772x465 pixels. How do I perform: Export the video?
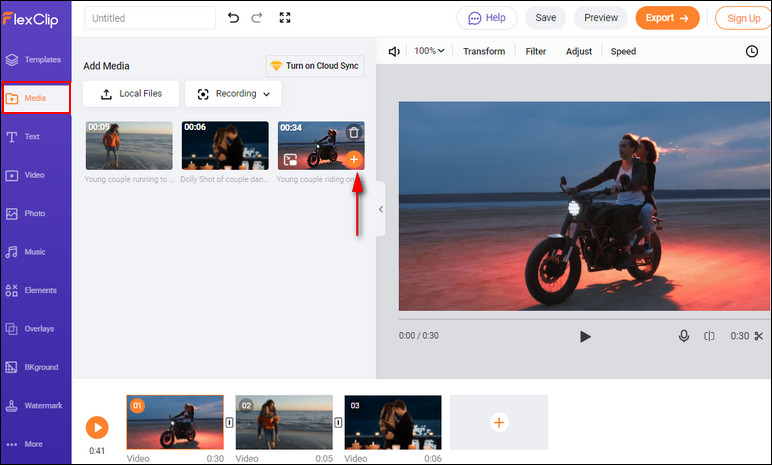(x=667, y=18)
